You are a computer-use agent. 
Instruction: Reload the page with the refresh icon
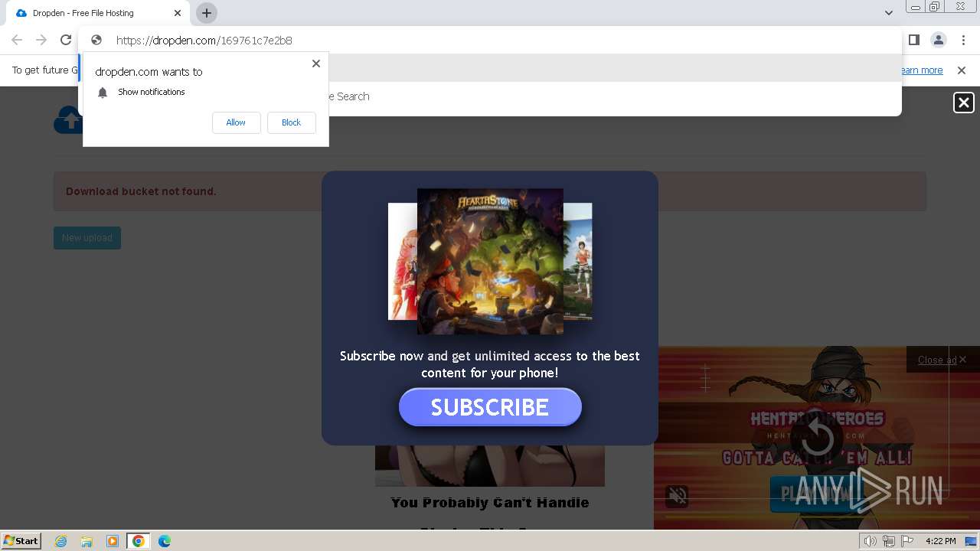pyautogui.click(x=66, y=40)
